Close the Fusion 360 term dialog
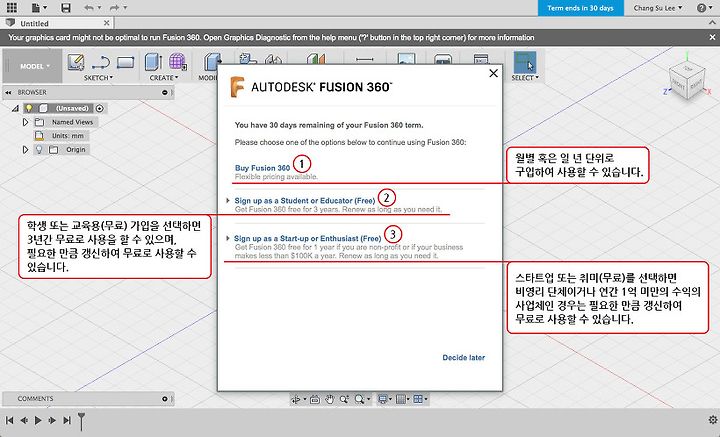The height and width of the screenshot is (437, 720). pos(494,73)
